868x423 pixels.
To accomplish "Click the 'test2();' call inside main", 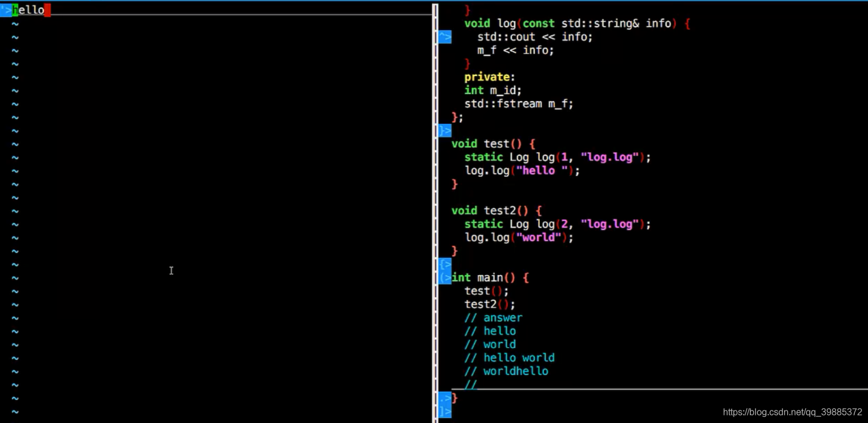I will point(490,304).
